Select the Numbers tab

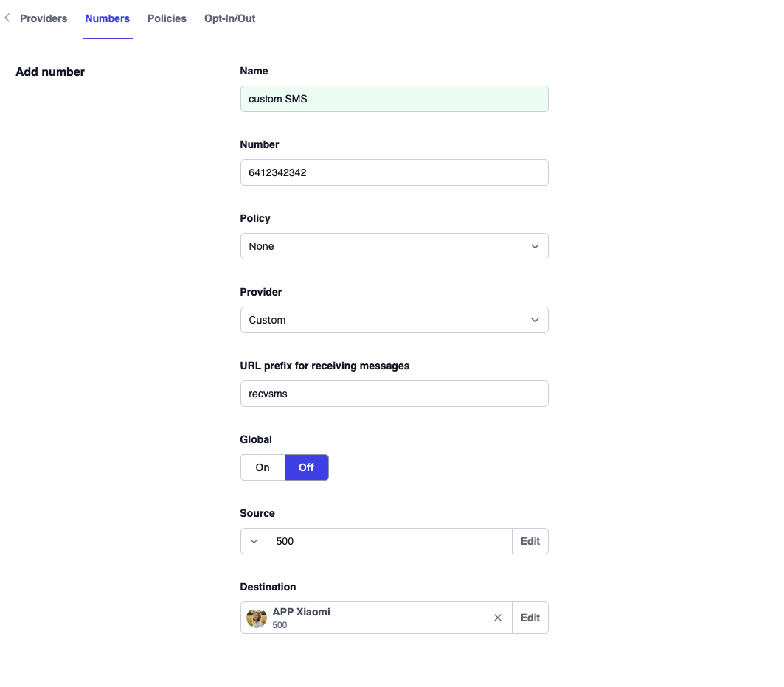point(107,18)
